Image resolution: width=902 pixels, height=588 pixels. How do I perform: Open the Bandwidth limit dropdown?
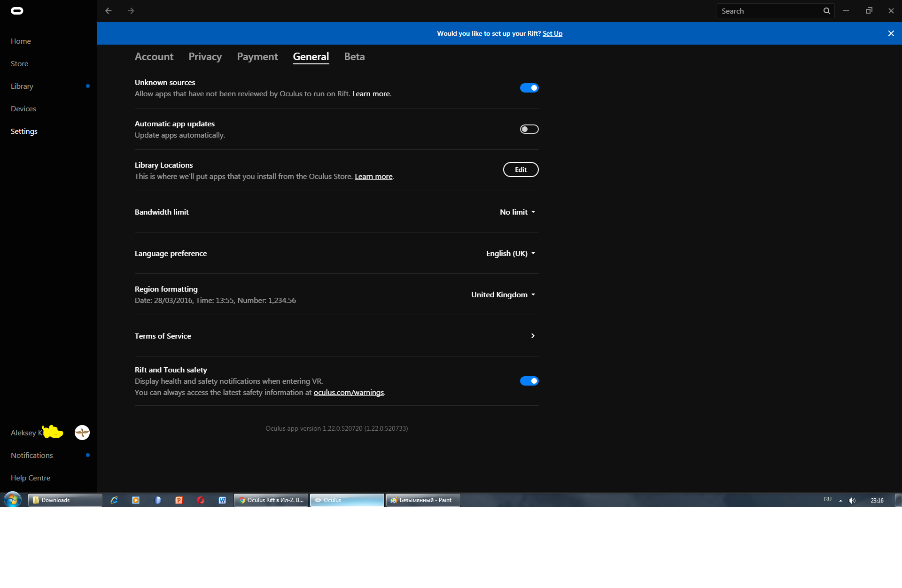(517, 212)
